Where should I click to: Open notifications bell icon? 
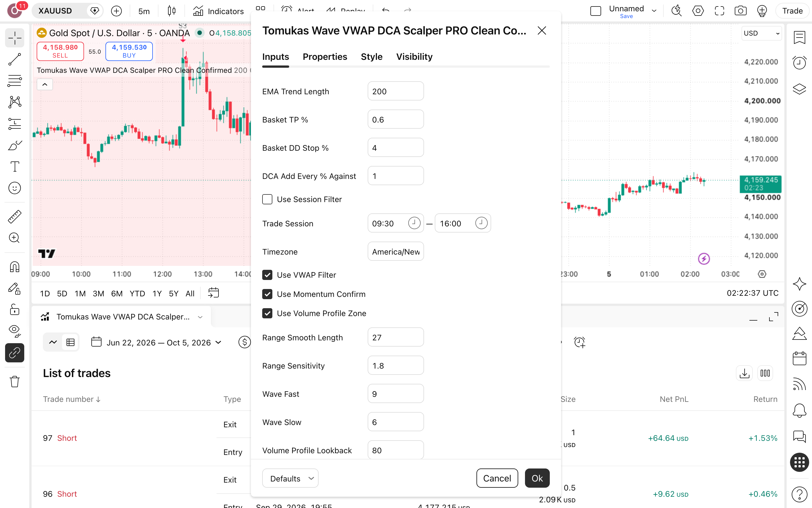click(x=799, y=411)
